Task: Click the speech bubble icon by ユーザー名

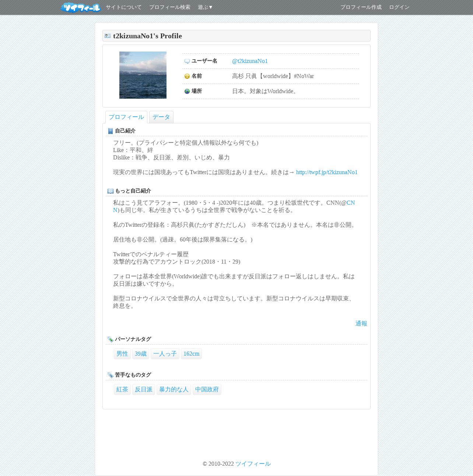Action: click(x=187, y=61)
